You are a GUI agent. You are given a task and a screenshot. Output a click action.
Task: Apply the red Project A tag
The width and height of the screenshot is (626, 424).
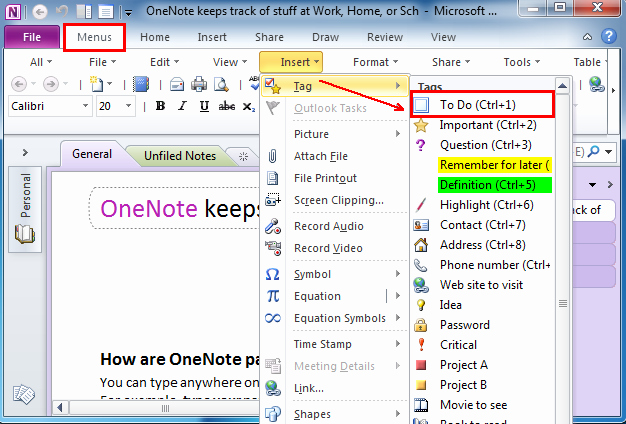[x=482, y=365]
